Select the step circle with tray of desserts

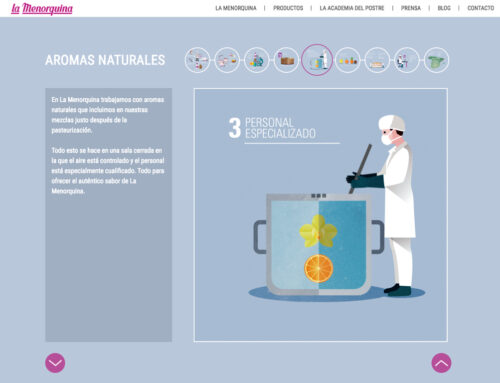[x=377, y=60]
